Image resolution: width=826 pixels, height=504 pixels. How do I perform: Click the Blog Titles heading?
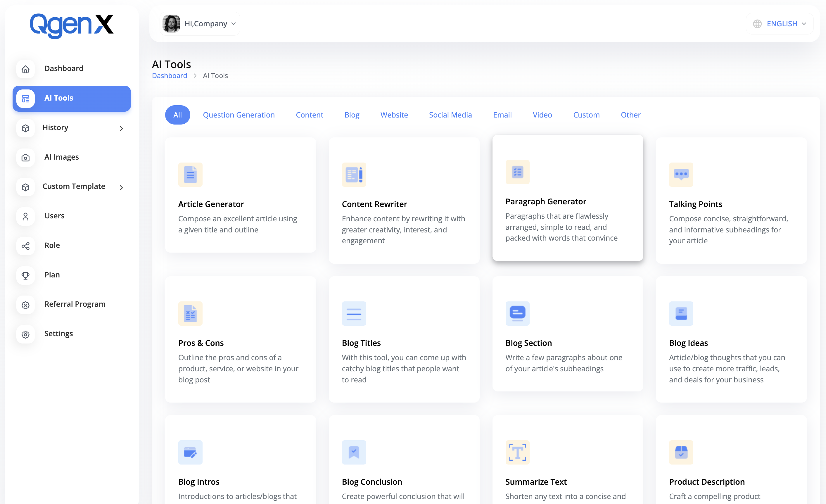pyautogui.click(x=361, y=343)
